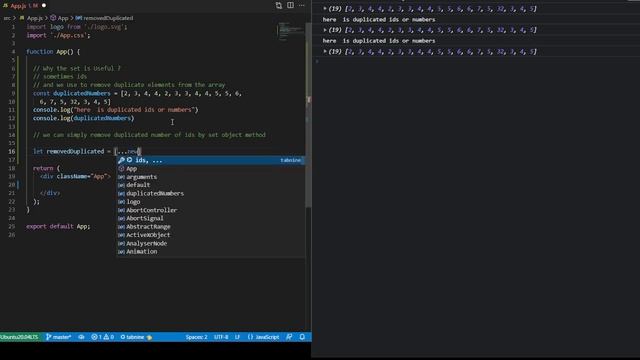Open changes (compare) icon in editor toolbar
640x360 pixels.
coord(279,5)
